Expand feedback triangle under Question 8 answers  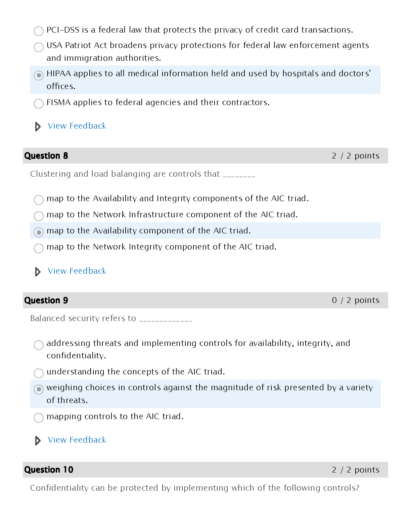pos(38,272)
